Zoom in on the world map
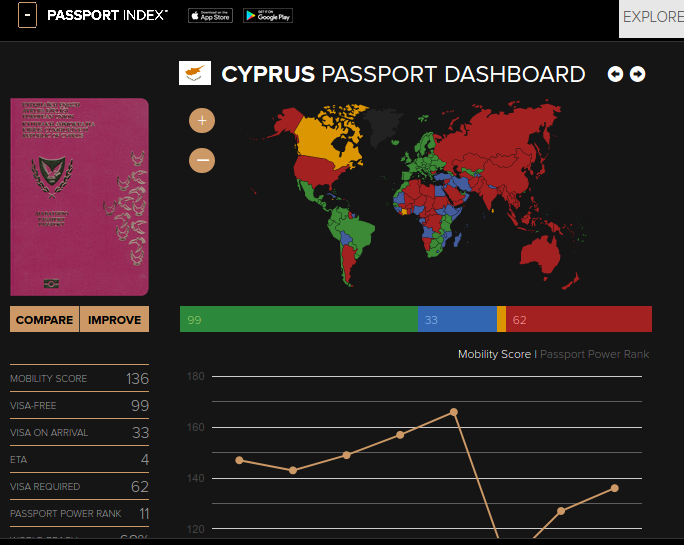 click(x=202, y=121)
